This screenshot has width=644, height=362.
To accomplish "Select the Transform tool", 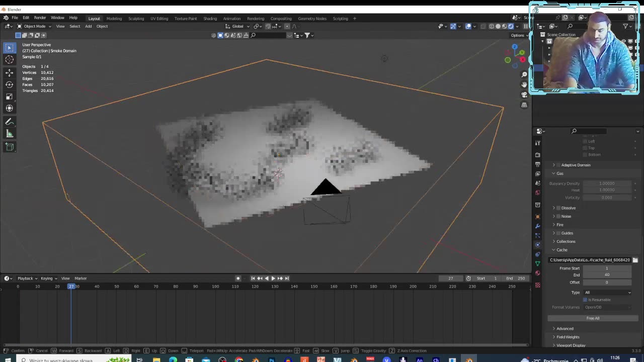I will click(9, 108).
